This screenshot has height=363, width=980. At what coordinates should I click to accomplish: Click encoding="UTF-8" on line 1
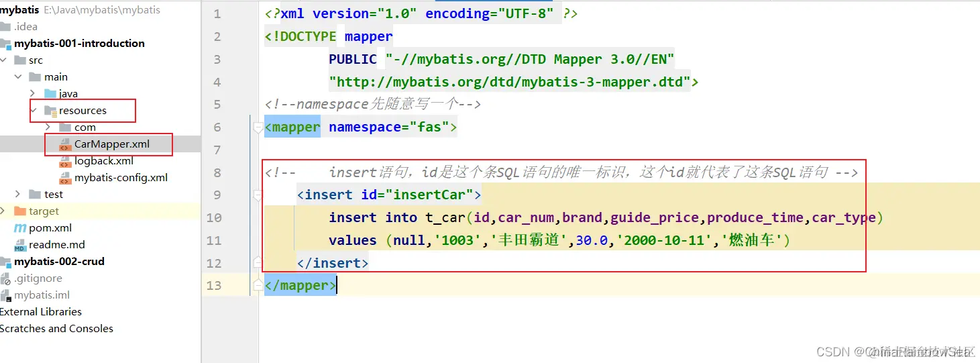(x=490, y=14)
